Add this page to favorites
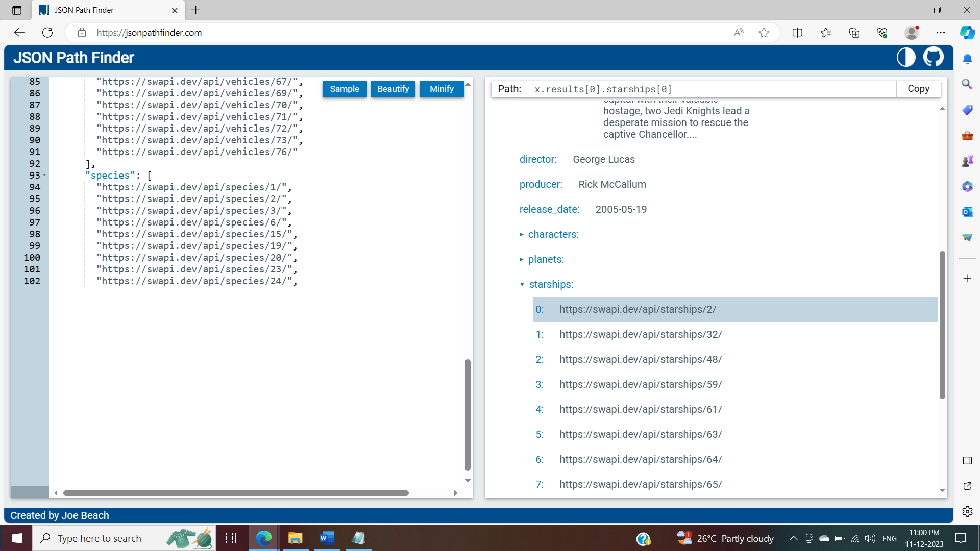980x551 pixels. coord(764,32)
